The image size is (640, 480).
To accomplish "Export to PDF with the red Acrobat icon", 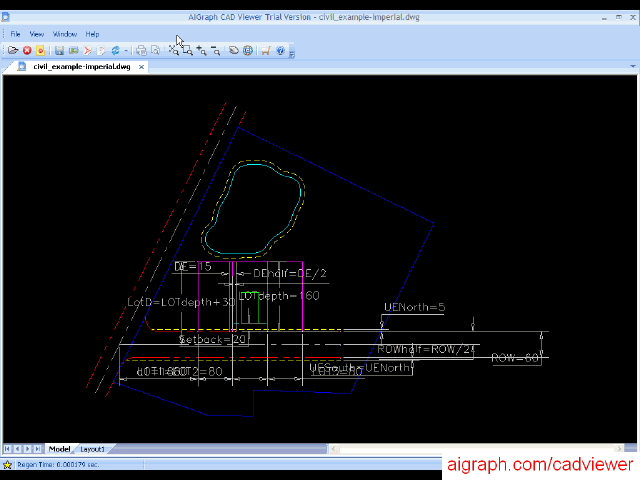I will (x=87, y=51).
